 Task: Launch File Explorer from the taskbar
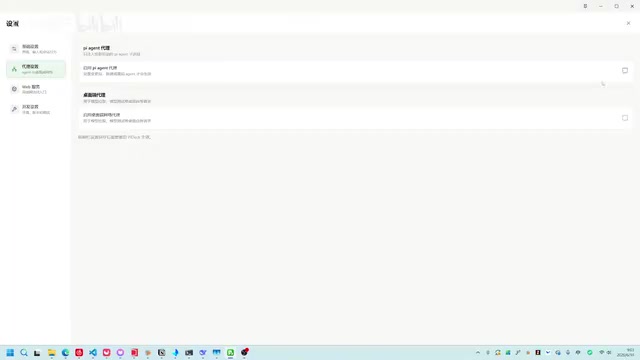pyautogui.click(x=51, y=352)
